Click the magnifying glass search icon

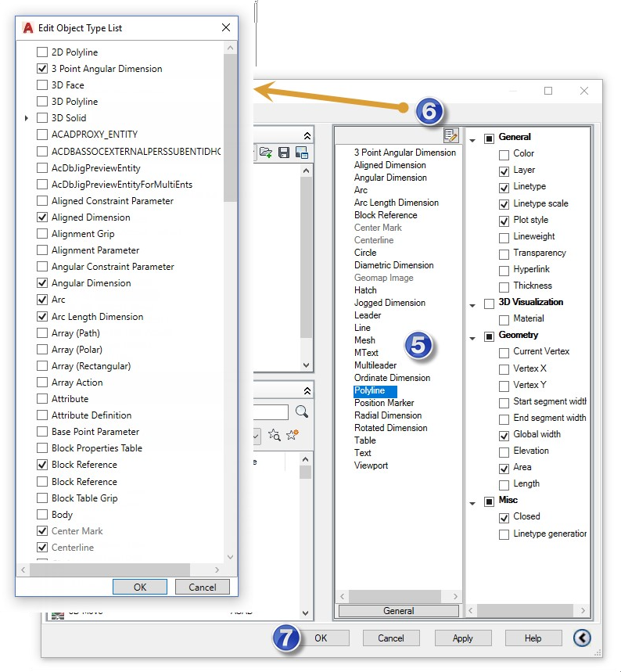[x=302, y=411]
